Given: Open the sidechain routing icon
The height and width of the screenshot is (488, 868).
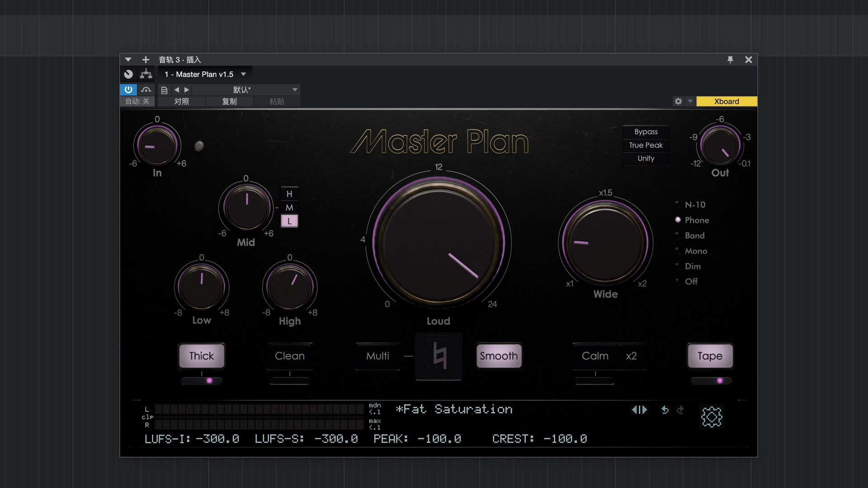Looking at the screenshot, I should coord(146,74).
